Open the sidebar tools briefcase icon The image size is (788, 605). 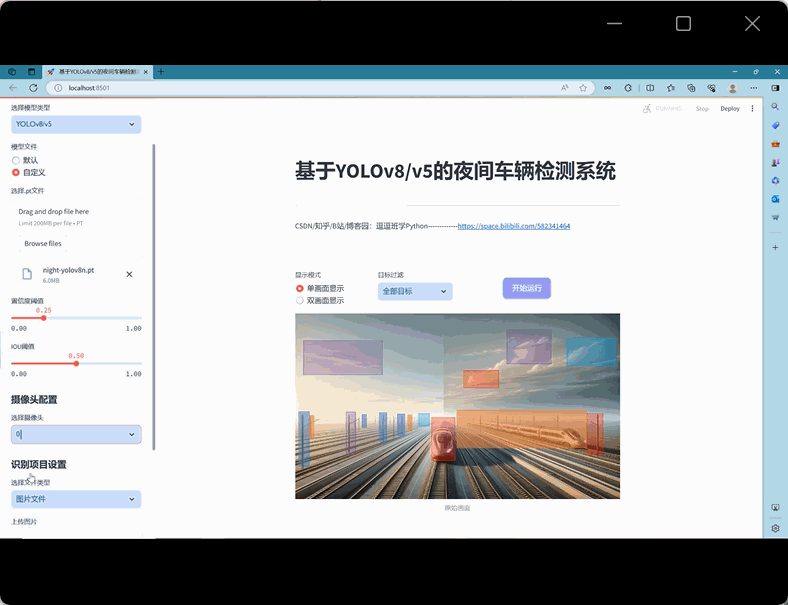tap(775, 144)
